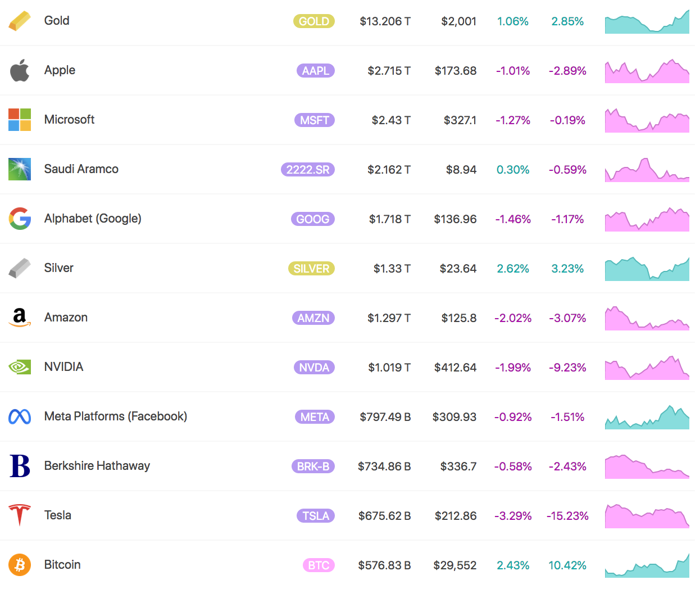Click Gold's market cap $13.206 T
Viewport: 700px width, 589px height.
[x=385, y=21]
